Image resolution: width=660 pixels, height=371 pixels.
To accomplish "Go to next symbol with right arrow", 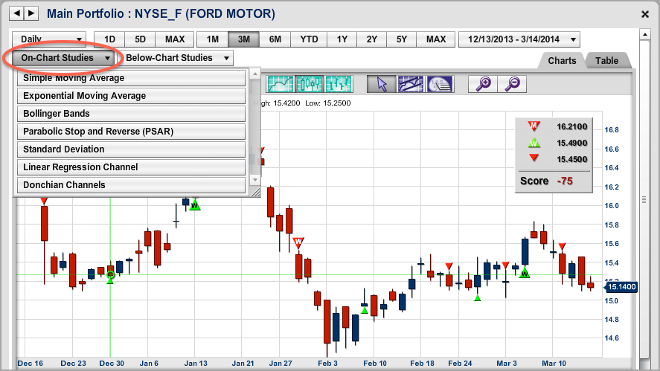I will coord(31,13).
